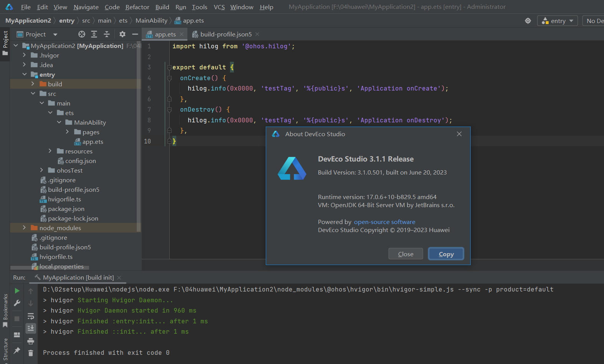Pin the Run tab
This screenshot has height=364, width=604.
(17, 350)
